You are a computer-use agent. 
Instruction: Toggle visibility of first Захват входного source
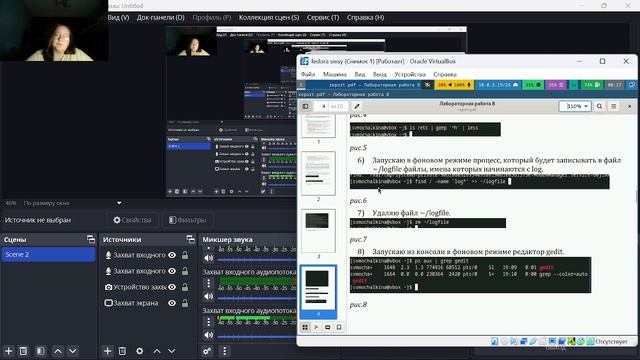coord(172,255)
